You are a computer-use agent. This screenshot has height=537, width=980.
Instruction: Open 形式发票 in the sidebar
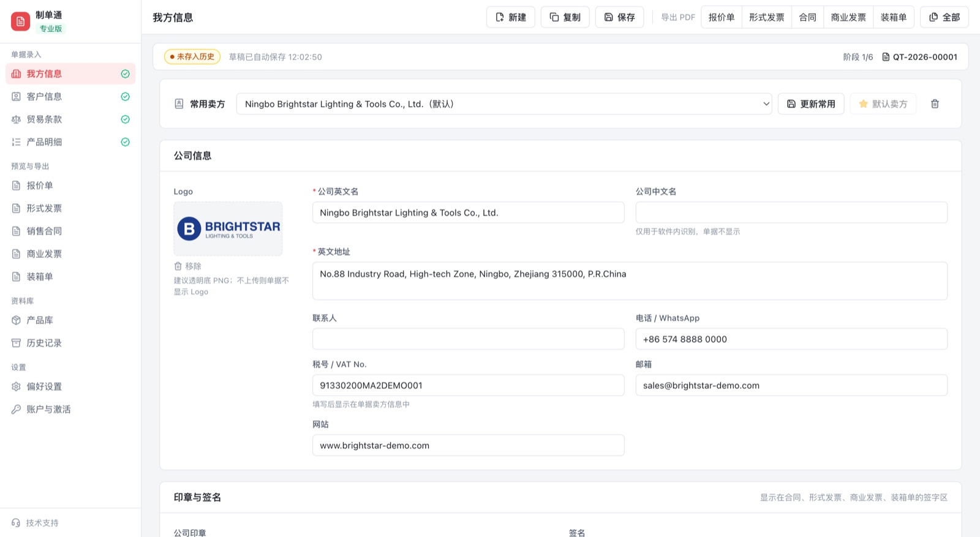click(x=70, y=208)
